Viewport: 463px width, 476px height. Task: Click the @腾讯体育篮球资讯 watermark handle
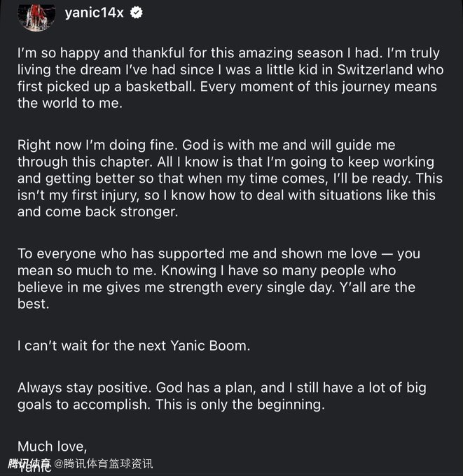point(104,463)
